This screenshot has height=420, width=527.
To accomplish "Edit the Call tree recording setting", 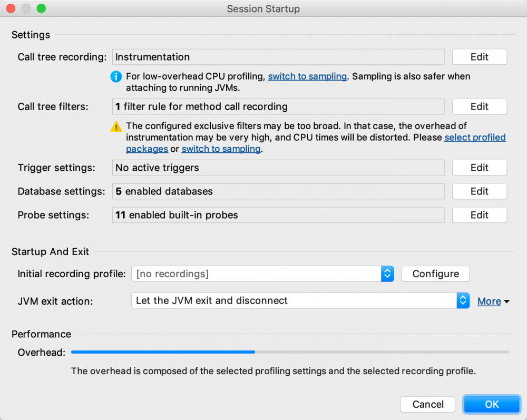I will pos(479,56).
